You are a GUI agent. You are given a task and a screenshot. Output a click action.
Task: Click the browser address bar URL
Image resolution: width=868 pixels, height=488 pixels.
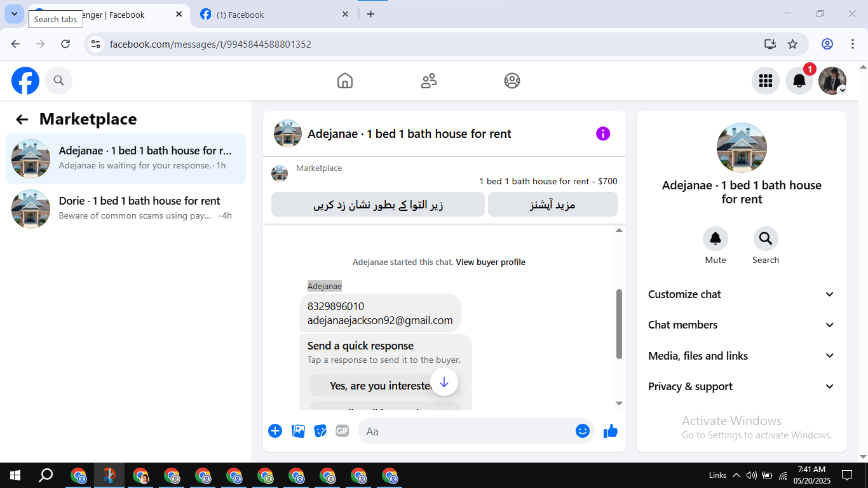pyautogui.click(x=210, y=44)
